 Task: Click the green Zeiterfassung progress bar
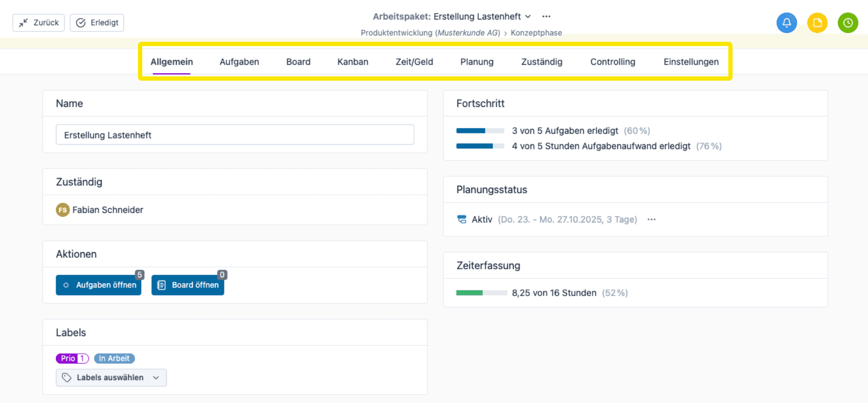481,293
